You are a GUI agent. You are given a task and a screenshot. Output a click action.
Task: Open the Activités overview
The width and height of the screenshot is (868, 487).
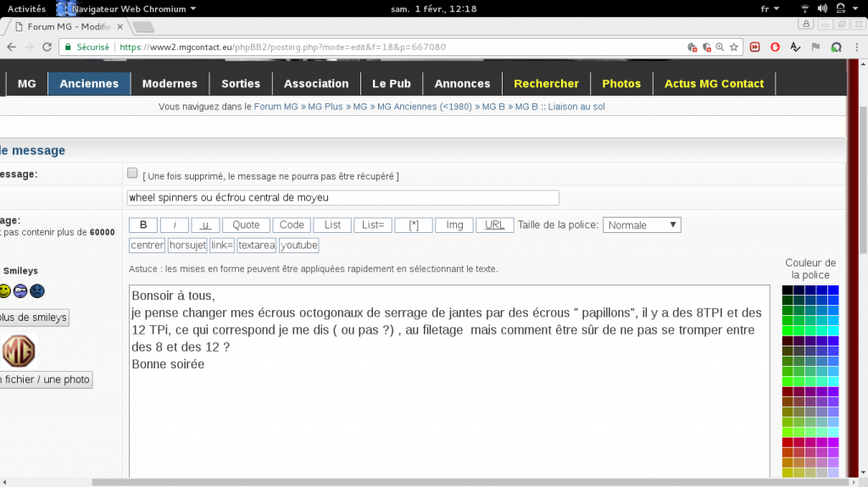point(26,8)
